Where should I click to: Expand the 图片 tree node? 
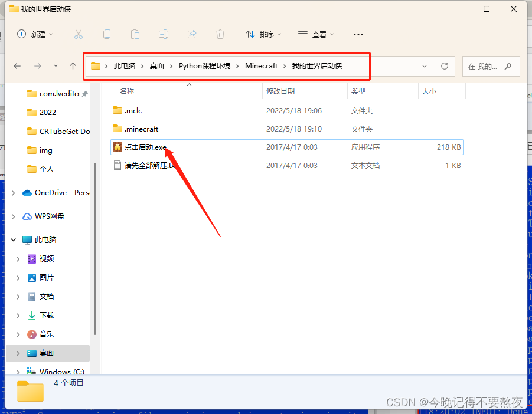click(18, 278)
